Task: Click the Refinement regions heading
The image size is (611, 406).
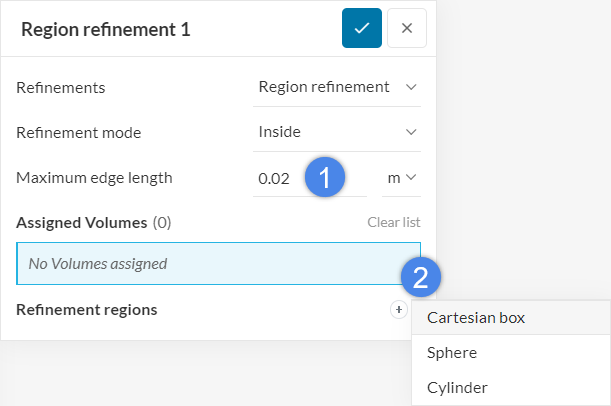Action: click(86, 310)
